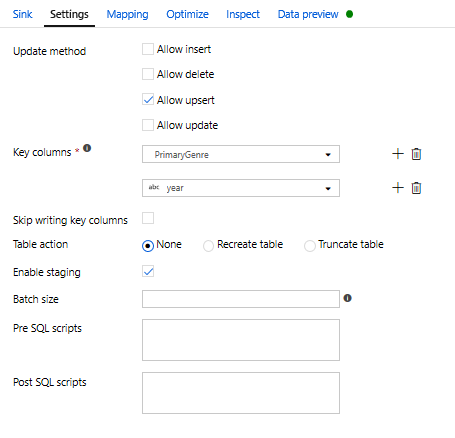Open the Settings tab
Screen dimensions: 455x438
point(69,14)
